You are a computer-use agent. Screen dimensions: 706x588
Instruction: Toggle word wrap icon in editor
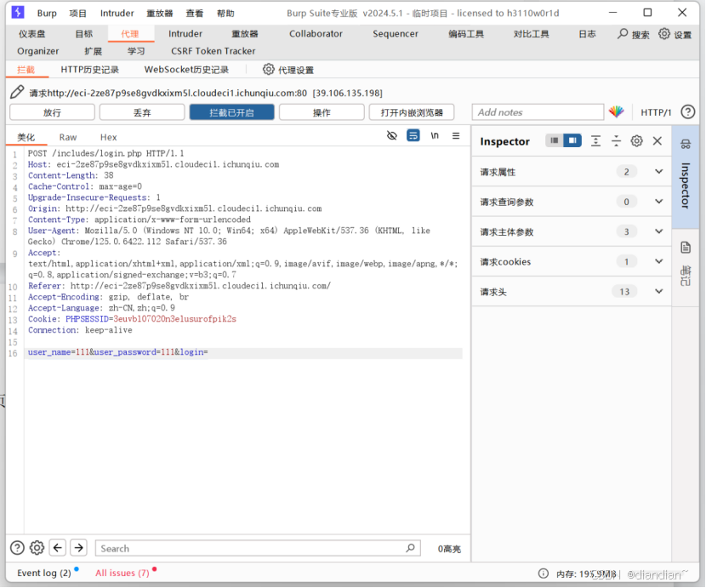(x=413, y=135)
